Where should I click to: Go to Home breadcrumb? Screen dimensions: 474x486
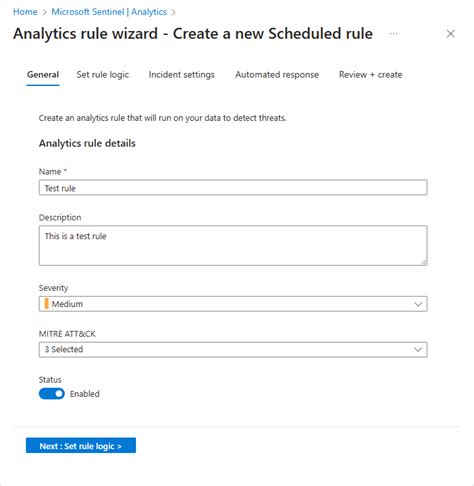point(25,12)
